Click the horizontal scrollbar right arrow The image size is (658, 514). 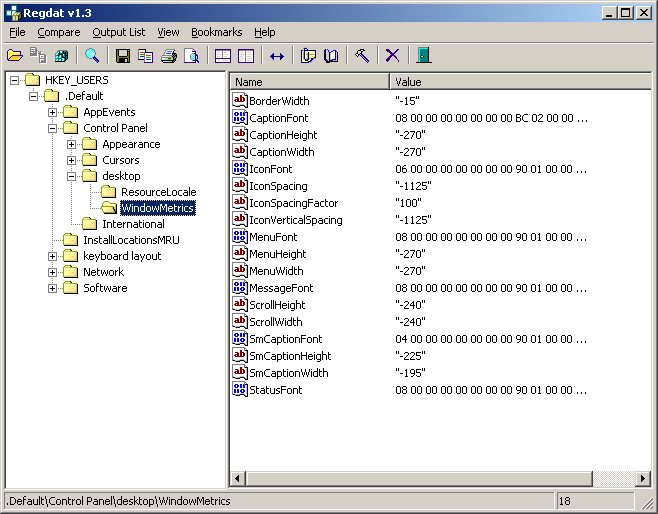(x=643, y=478)
